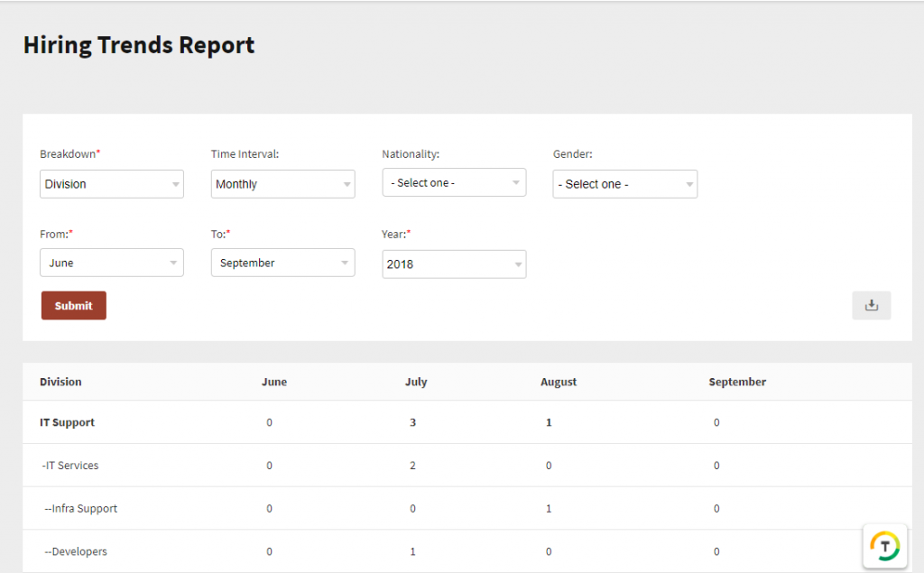Click Developers September value 0
The width and height of the screenshot is (924, 573).
716,551
